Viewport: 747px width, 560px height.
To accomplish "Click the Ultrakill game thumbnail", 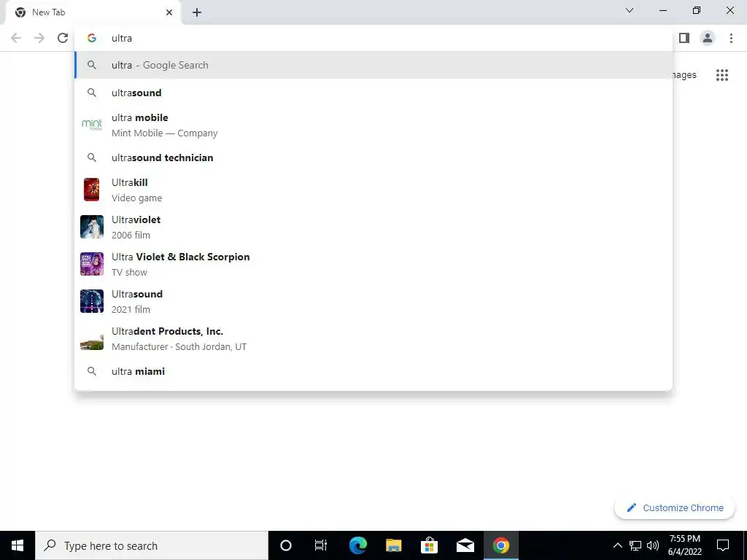I will (x=91, y=190).
